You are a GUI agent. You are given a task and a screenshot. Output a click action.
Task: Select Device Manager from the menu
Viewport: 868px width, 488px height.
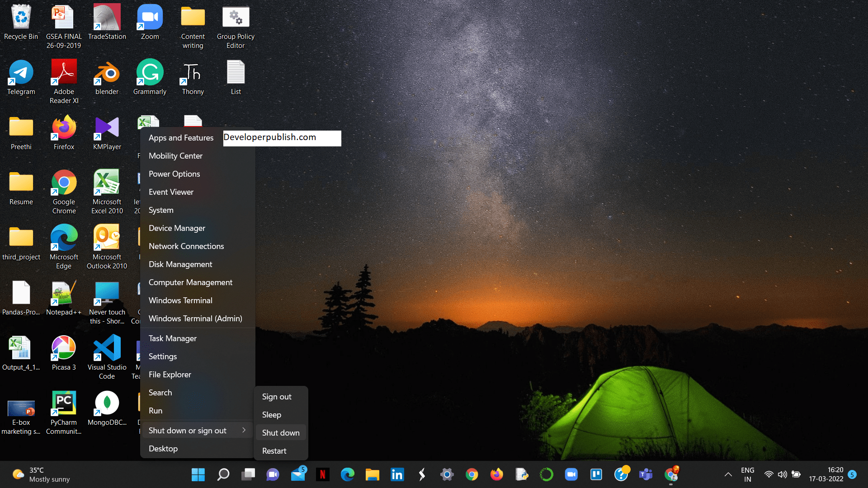(x=177, y=228)
